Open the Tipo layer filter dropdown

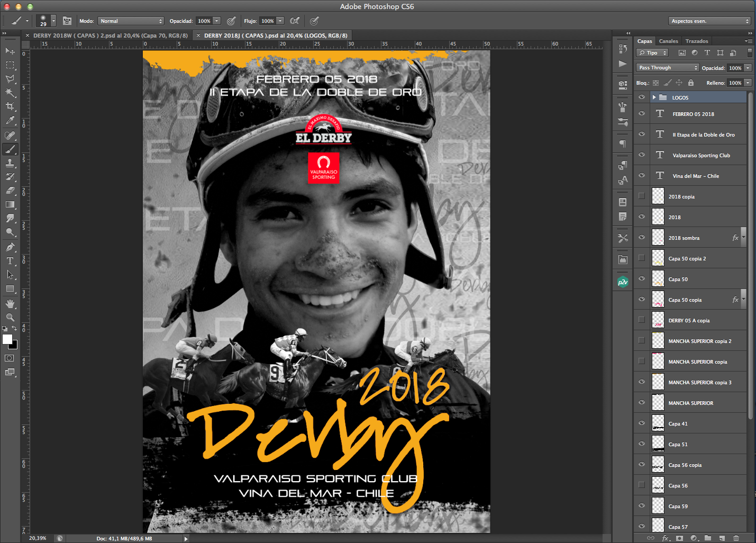653,52
